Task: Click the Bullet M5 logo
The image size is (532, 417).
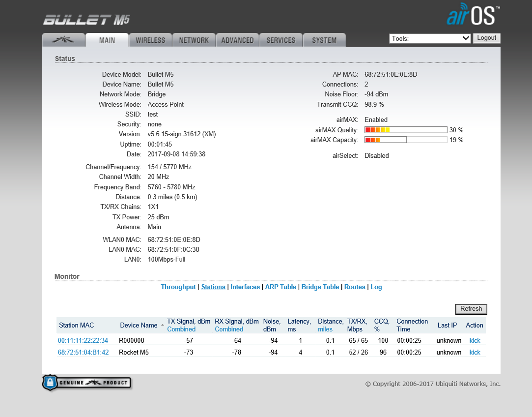Action: [x=86, y=20]
